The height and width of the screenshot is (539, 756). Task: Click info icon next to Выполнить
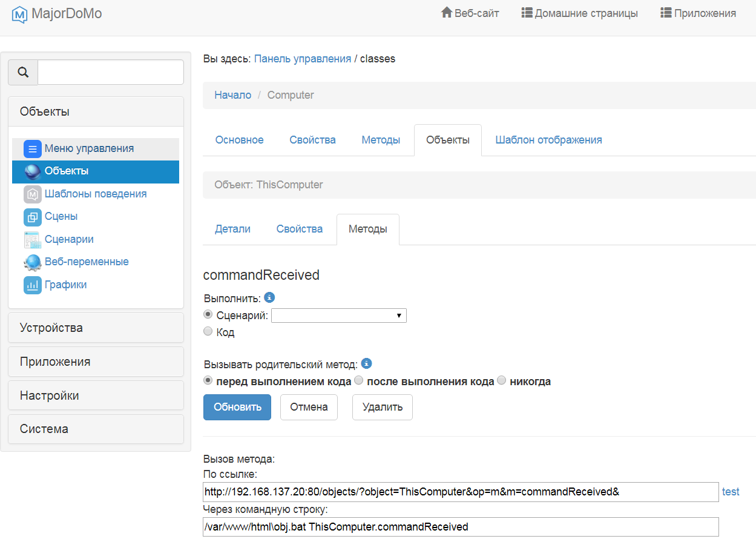coord(270,297)
